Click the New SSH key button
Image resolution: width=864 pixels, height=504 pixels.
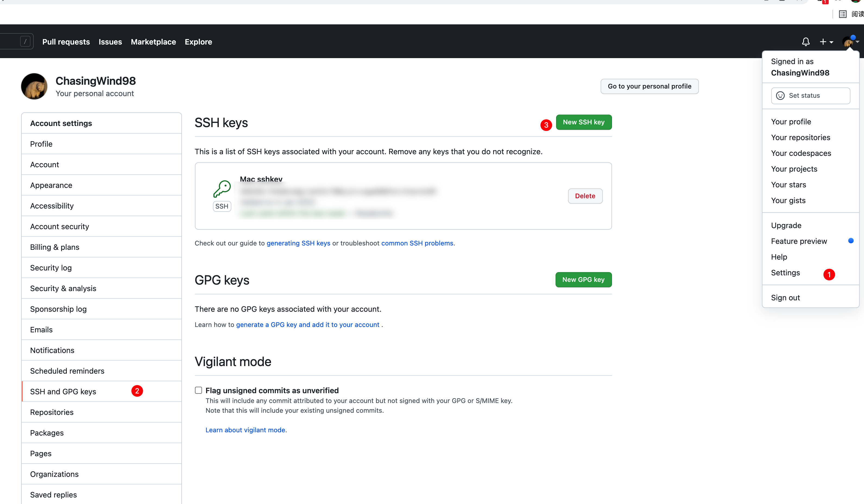tap(584, 122)
